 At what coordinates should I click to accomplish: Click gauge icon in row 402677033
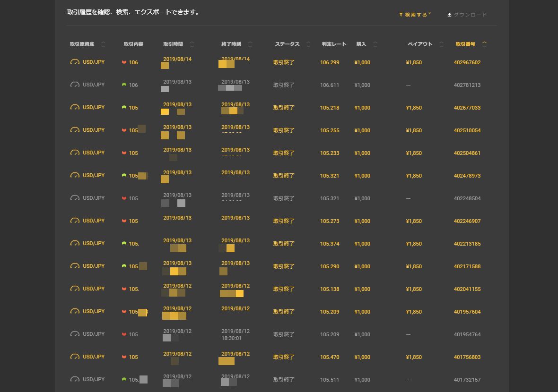[75, 107]
